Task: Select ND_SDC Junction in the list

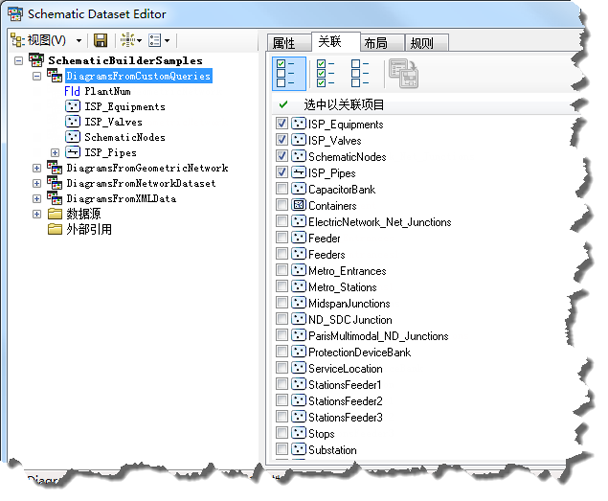Action: click(350, 320)
